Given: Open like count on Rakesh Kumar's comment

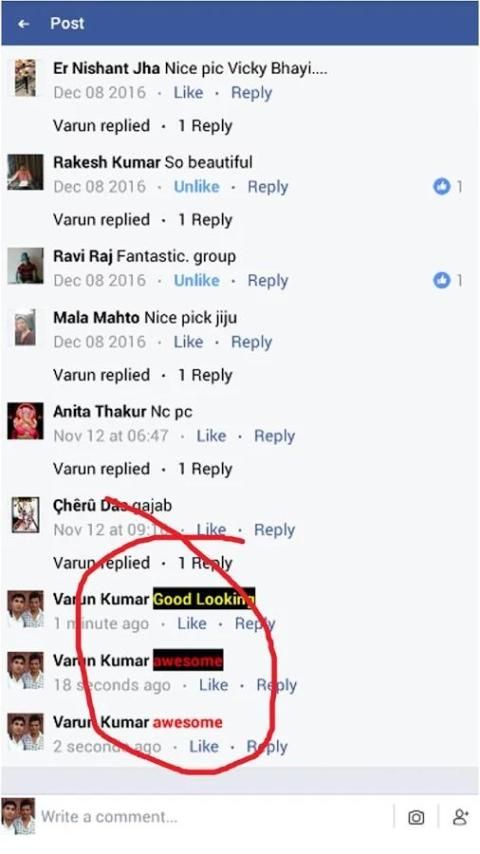Looking at the screenshot, I should [447, 187].
